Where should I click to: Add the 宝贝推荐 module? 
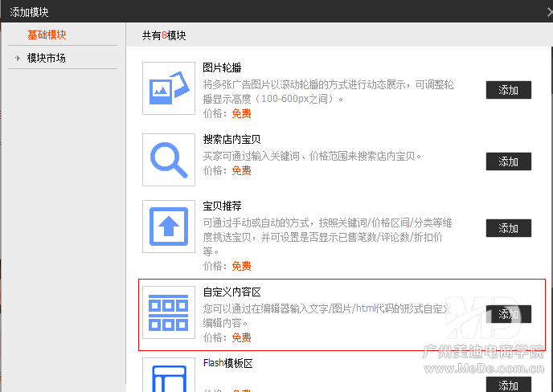coord(509,228)
